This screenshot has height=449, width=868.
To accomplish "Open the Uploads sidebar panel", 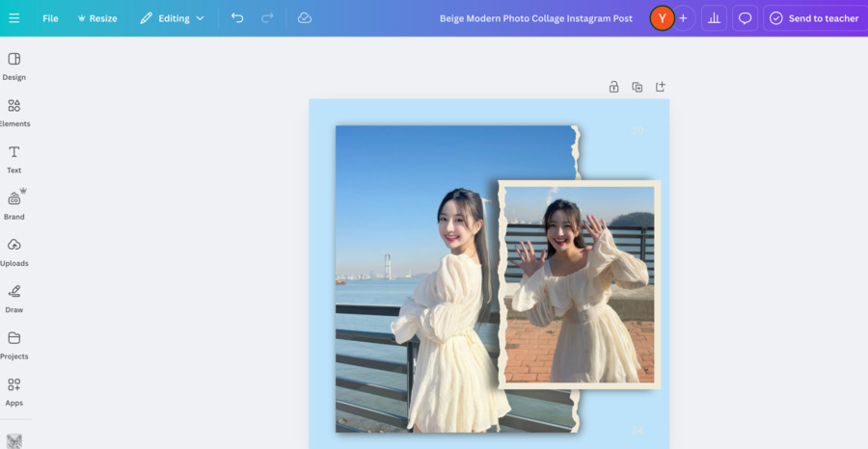I will (14, 252).
